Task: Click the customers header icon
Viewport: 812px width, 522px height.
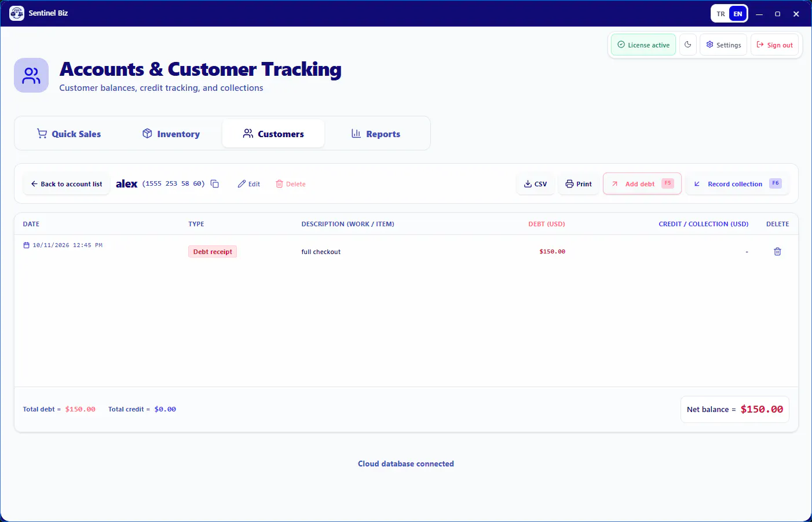Action: point(31,75)
